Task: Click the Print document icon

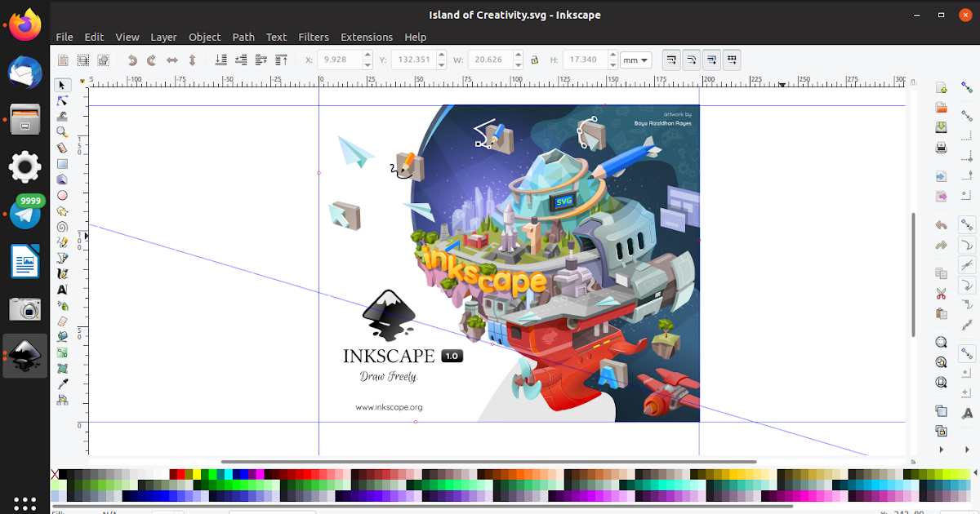Action: click(x=941, y=148)
